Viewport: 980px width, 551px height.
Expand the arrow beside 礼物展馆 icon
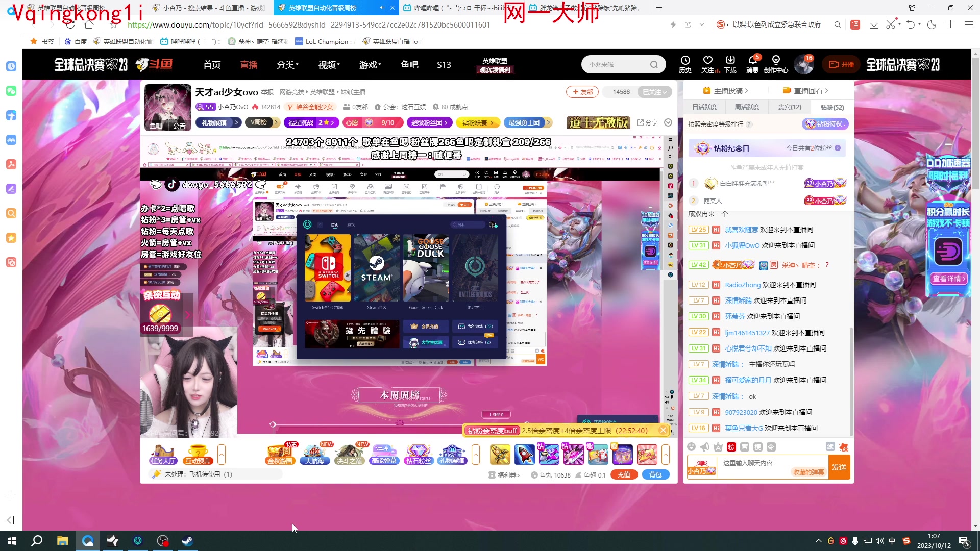tap(476, 454)
